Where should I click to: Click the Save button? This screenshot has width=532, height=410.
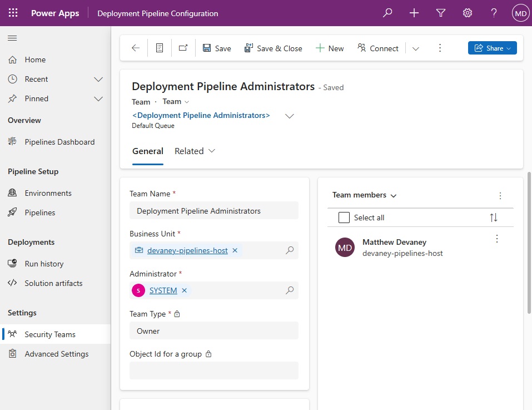pos(216,48)
